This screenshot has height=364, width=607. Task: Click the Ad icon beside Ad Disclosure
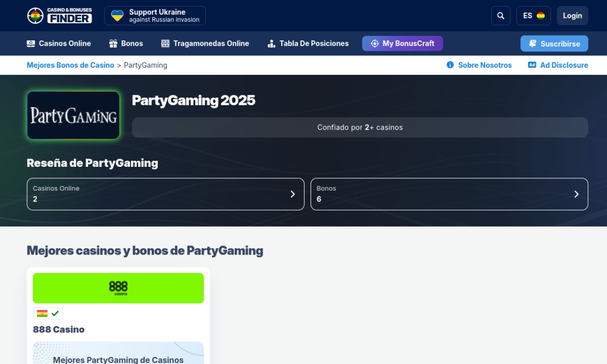coord(532,65)
